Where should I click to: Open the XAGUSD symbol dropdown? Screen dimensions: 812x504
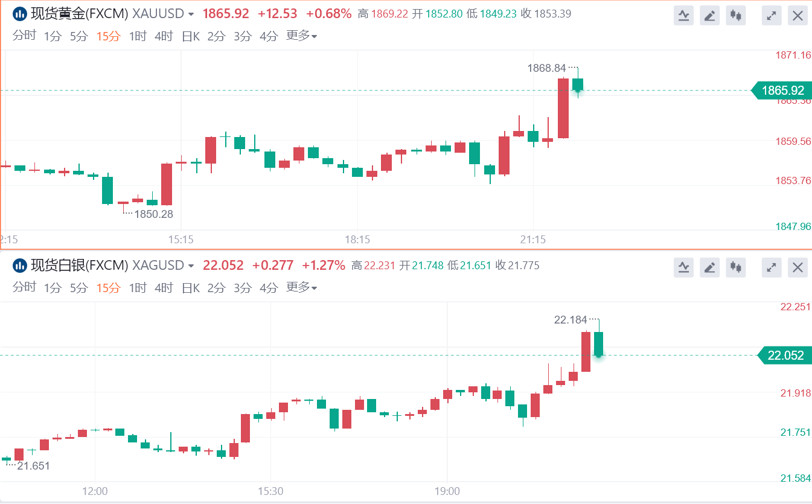tap(191, 266)
